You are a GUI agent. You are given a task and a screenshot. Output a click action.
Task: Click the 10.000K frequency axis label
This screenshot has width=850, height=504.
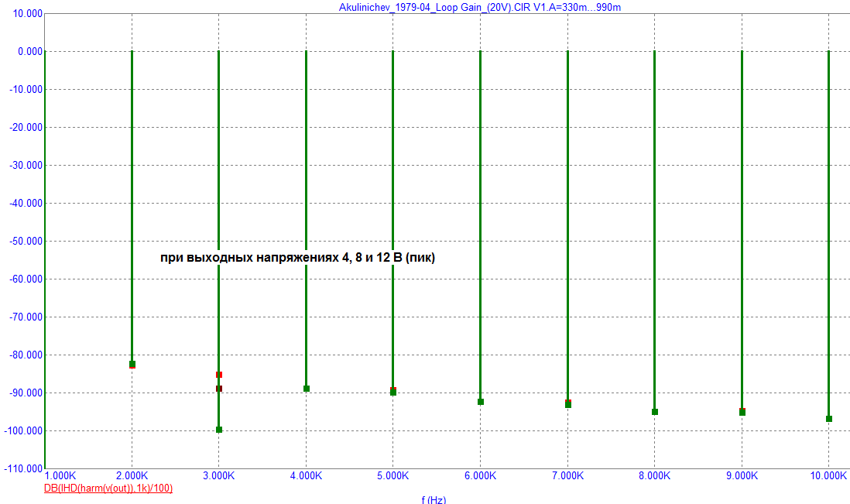pos(828,476)
